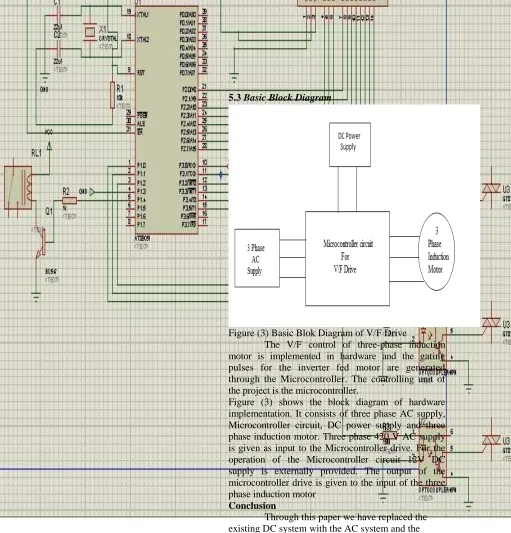The image size is (511, 533).
Task: Click the Microcontroller circuit For V/F Drive block
Action: [x=347, y=258]
